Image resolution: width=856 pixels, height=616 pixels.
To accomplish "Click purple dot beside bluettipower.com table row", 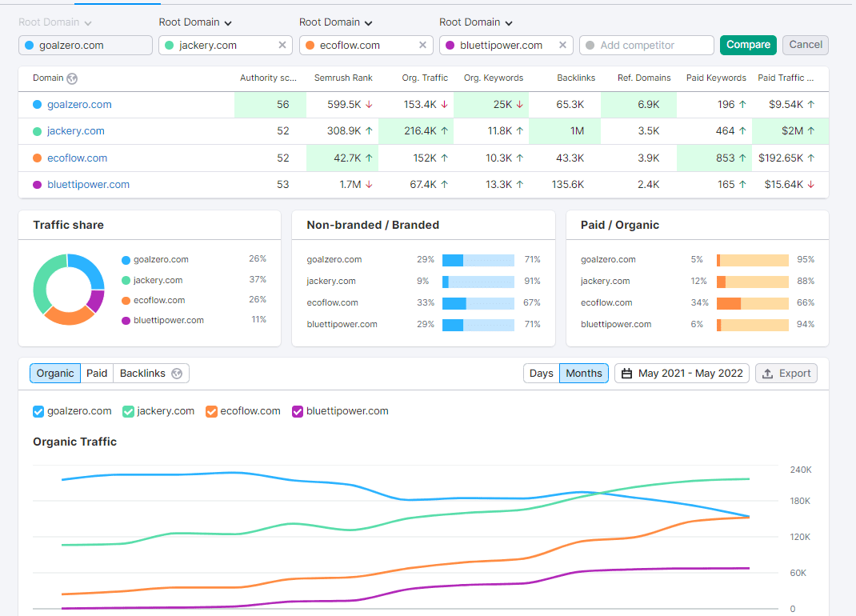I will 37,185.
